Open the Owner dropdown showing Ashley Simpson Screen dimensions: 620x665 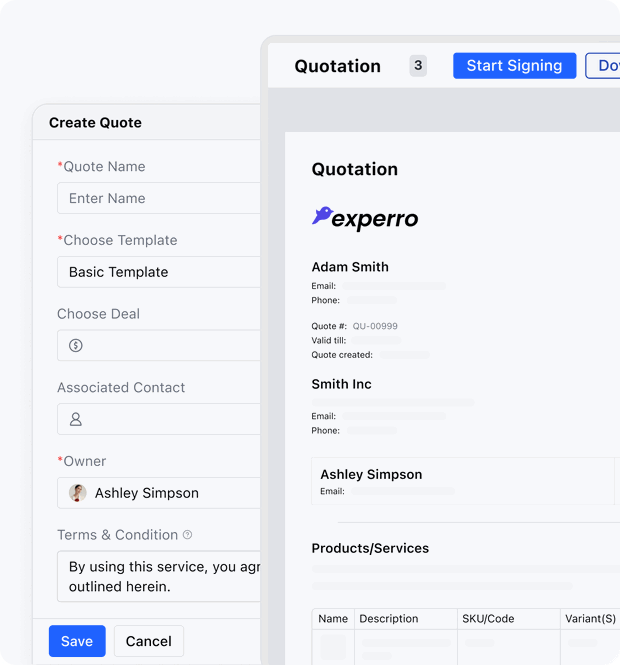(x=159, y=493)
